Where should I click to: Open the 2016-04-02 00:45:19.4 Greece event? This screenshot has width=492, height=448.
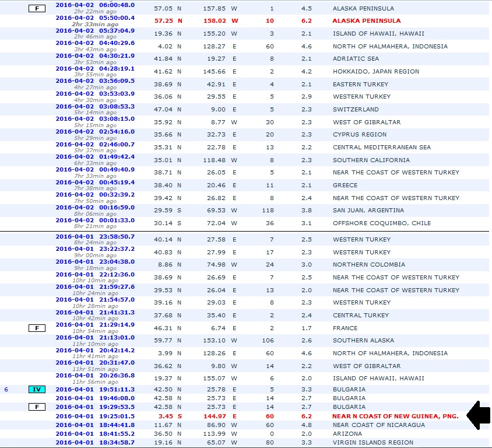(95, 182)
